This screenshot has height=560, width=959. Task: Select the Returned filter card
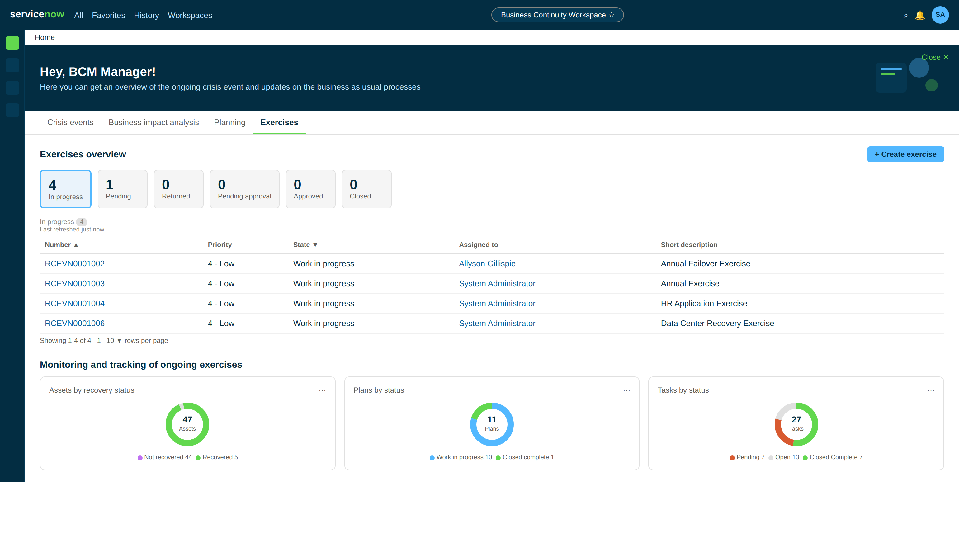click(178, 189)
